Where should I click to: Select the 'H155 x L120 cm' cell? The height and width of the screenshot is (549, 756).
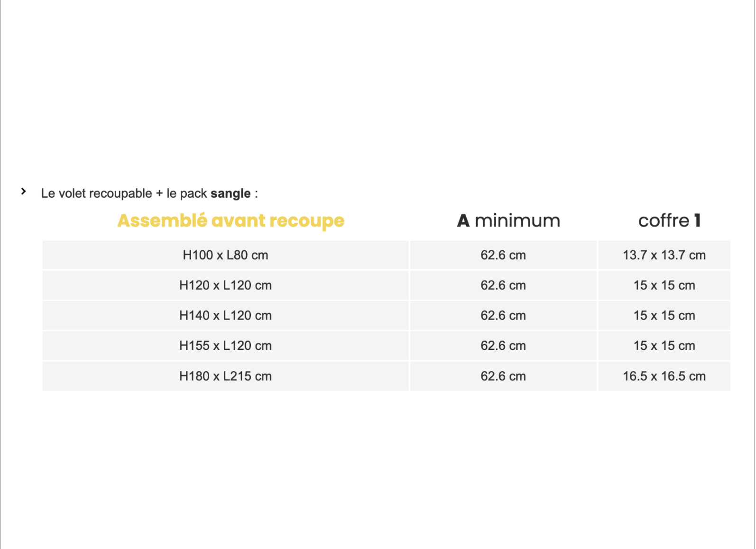pos(226,346)
